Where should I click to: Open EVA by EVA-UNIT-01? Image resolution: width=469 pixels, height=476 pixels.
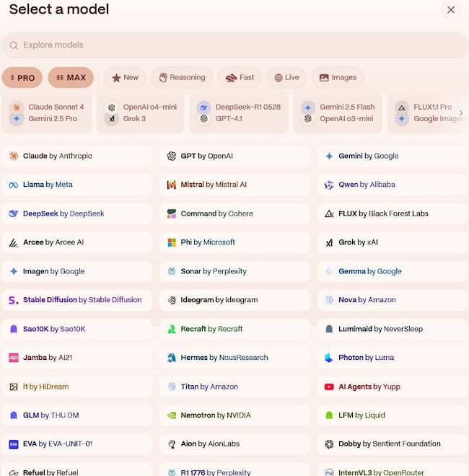pos(77,444)
